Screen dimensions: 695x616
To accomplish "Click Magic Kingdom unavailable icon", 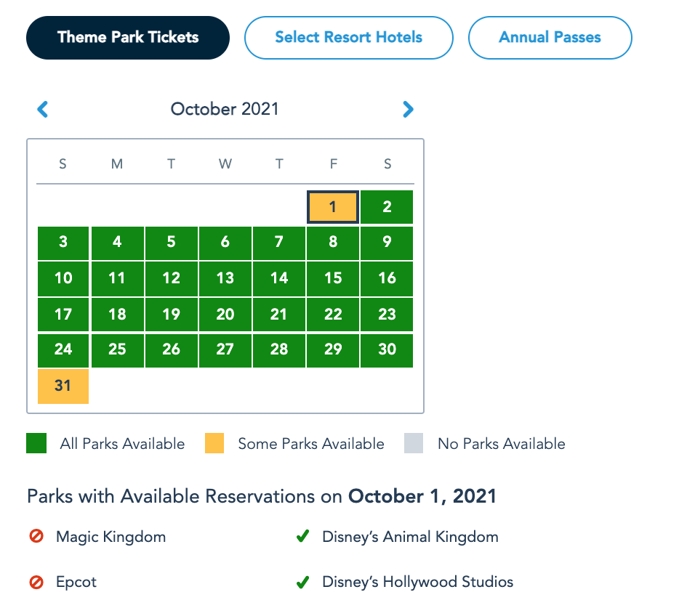I will point(36,537).
